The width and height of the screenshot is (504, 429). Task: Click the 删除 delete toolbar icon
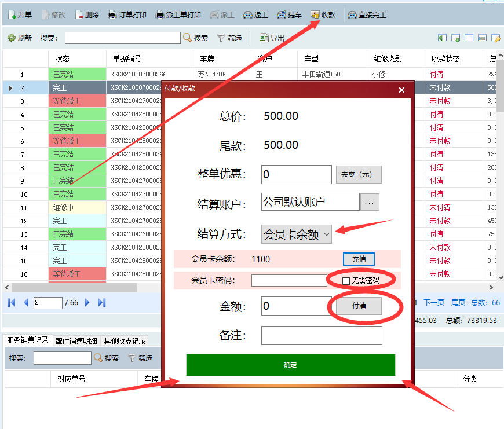pos(80,15)
